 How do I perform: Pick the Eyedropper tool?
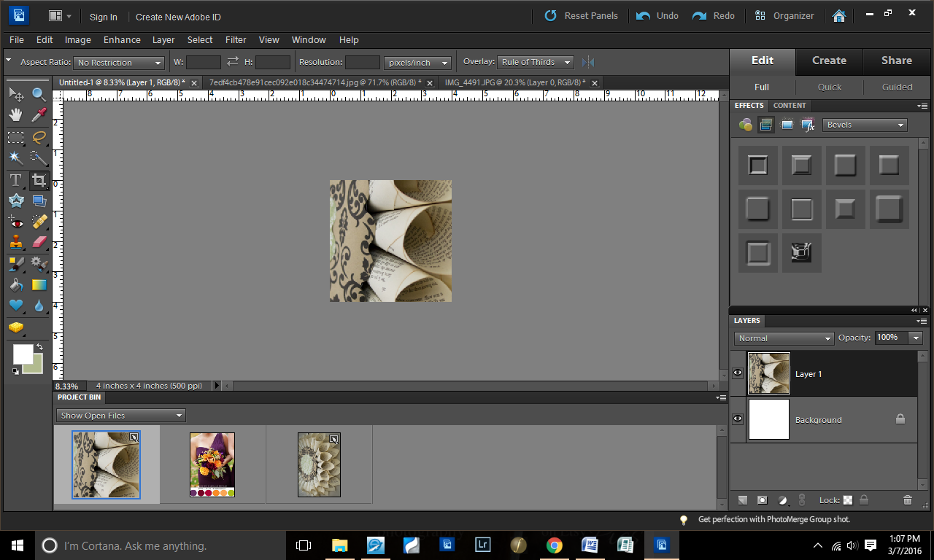[x=39, y=115]
